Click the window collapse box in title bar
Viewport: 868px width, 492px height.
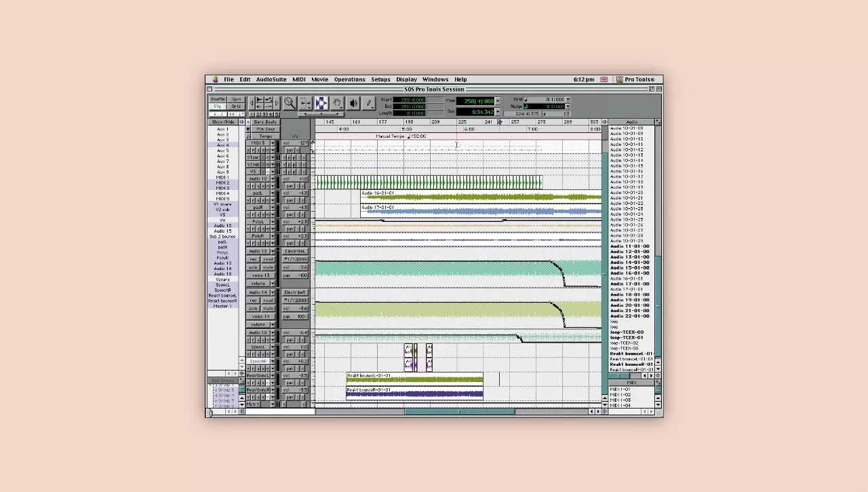tap(658, 89)
